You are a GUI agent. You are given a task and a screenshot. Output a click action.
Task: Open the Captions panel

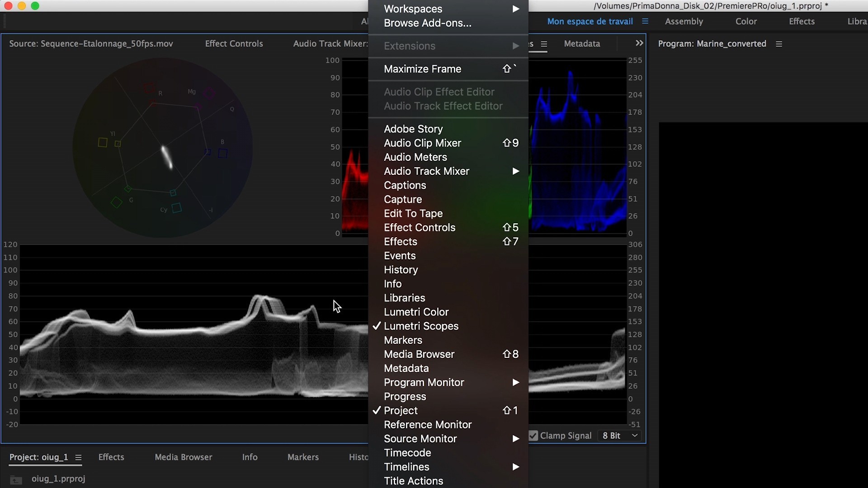tap(448, 185)
